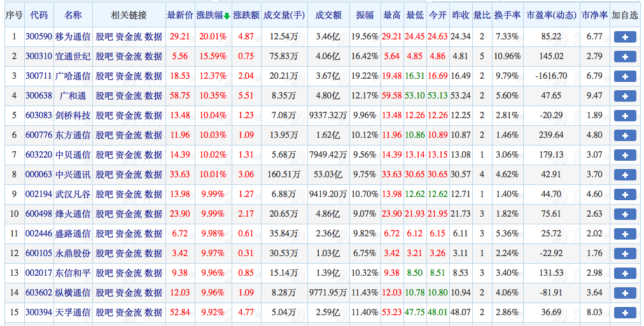The width and height of the screenshot is (644, 326).
Task: Open 烽火通信 stock name link
Action: coord(73,214)
